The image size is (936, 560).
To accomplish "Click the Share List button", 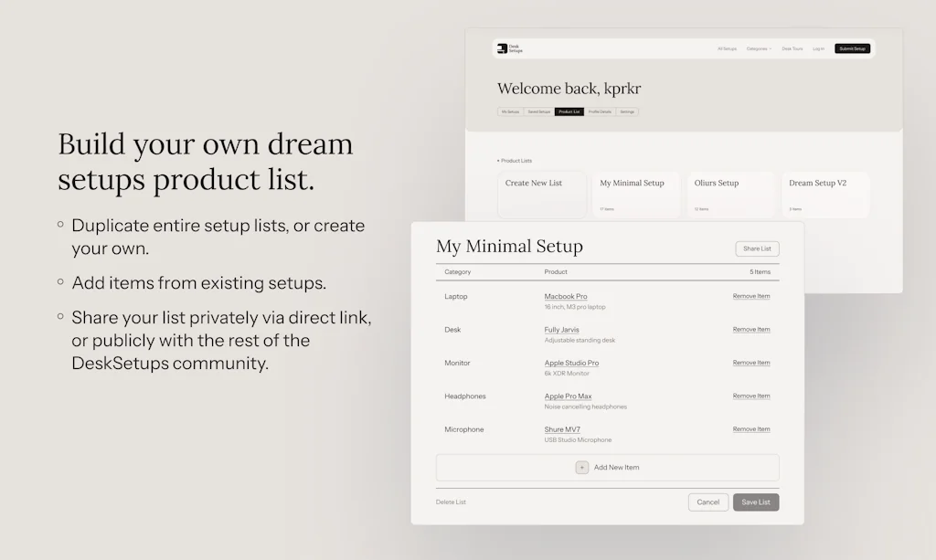I will pos(757,248).
